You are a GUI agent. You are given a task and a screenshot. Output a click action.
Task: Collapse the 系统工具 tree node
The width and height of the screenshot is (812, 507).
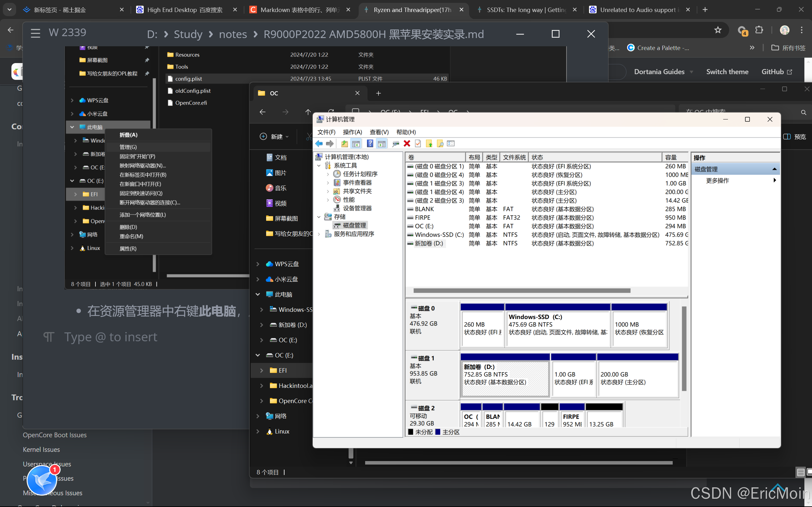pos(319,166)
